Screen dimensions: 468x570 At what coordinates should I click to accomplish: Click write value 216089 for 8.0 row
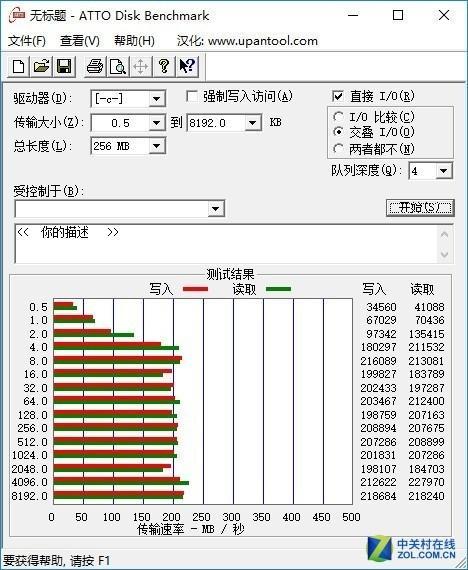[x=378, y=361]
